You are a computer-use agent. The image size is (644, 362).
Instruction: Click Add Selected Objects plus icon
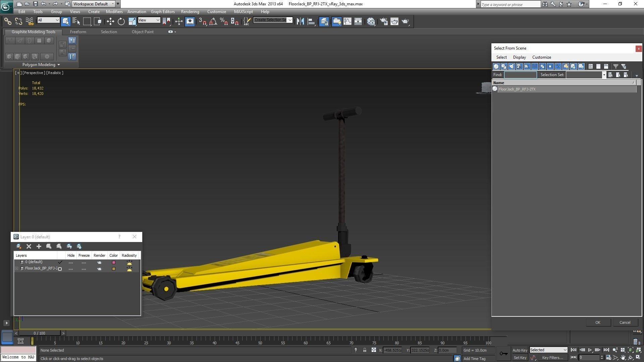[39, 246]
